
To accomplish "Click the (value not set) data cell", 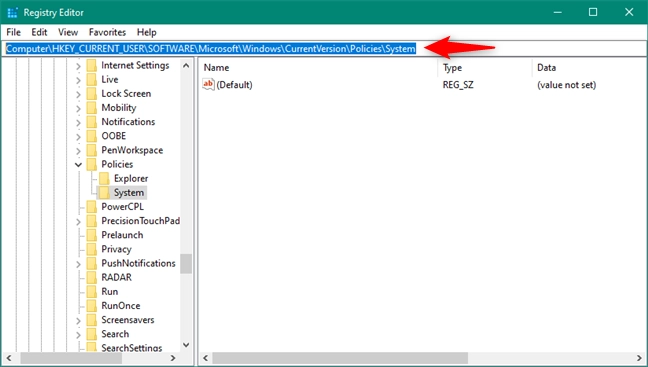I will pyautogui.click(x=566, y=85).
